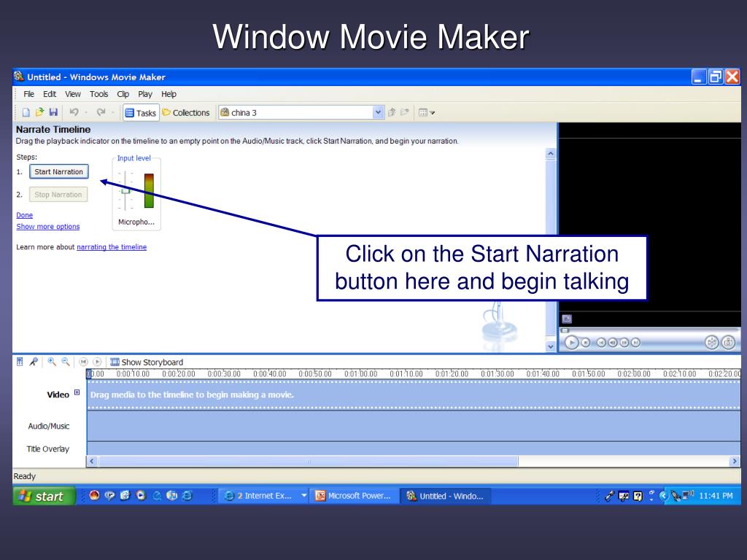Play the timeline from the timeline toolbar

coord(97,362)
